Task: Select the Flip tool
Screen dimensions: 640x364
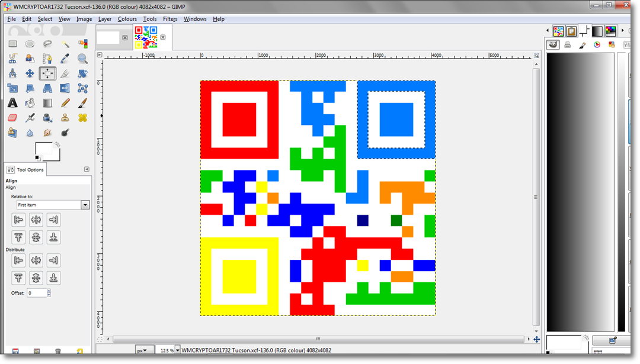Action: tap(65, 88)
